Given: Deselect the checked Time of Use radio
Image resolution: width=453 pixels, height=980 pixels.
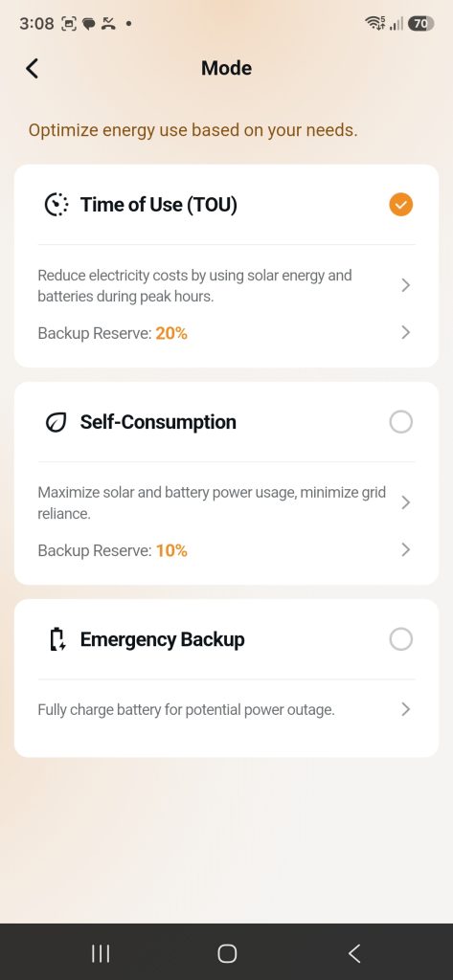Looking at the screenshot, I should pos(401,205).
